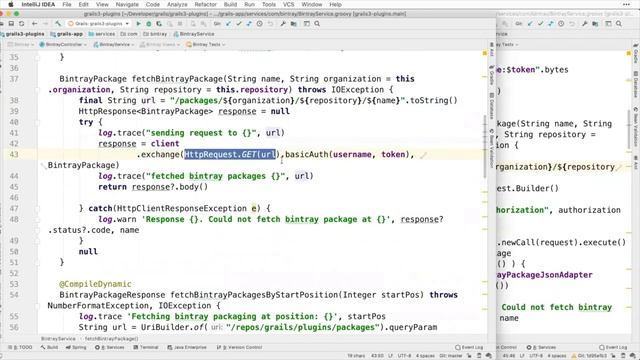The width and height of the screenshot is (640, 360).
Task: Click the fold marker at line 37
Action: [37, 89]
